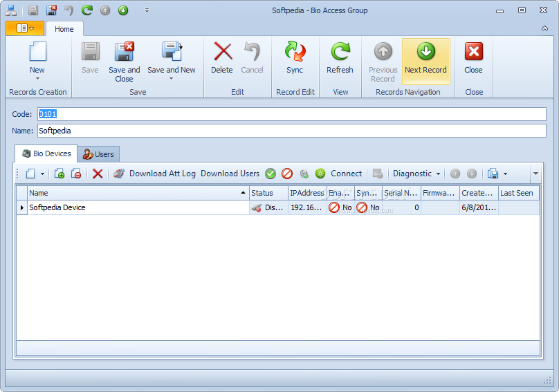Click quick access next record arrow
This screenshot has height=392, width=559.
click(123, 10)
